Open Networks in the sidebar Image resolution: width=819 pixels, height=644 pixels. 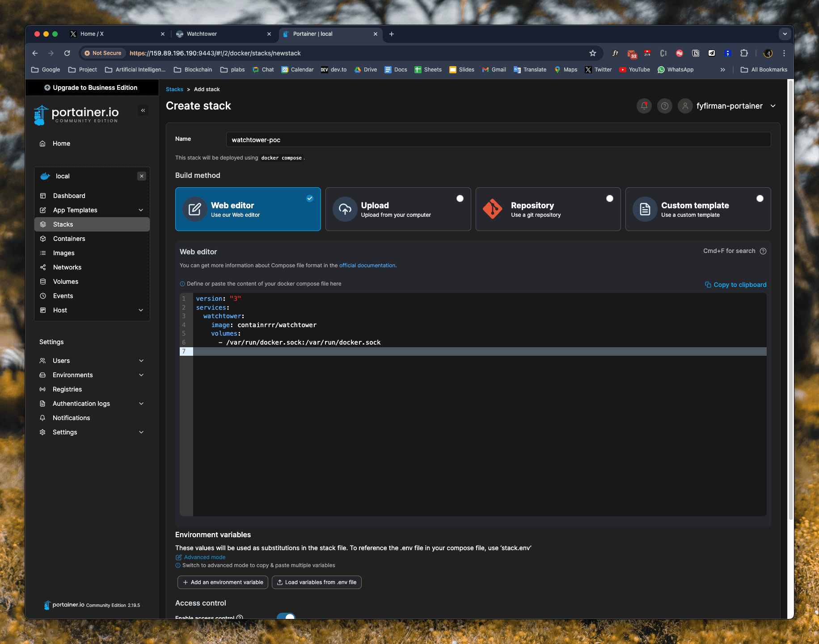click(x=92, y=267)
